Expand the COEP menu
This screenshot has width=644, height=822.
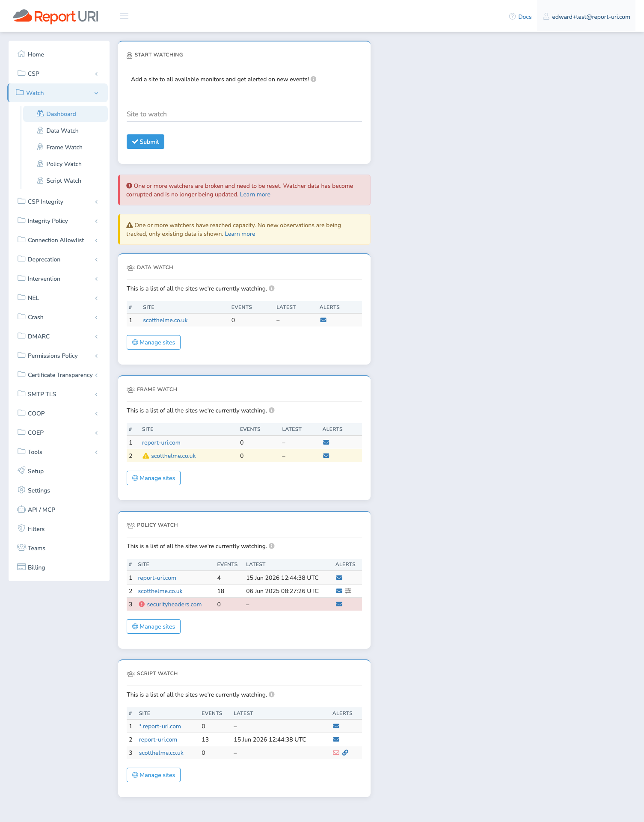[x=59, y=433]
